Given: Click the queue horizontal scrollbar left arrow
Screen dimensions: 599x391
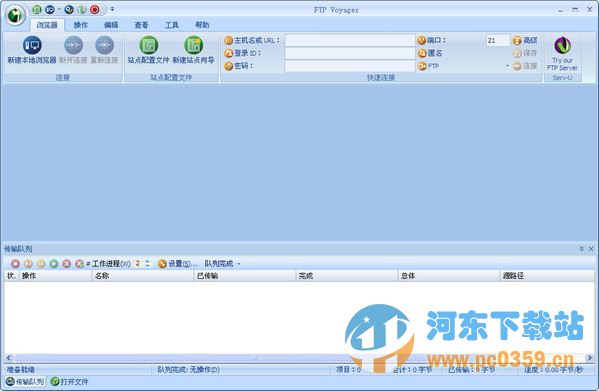Looking at the screenshot, I should tap(9, 358).
